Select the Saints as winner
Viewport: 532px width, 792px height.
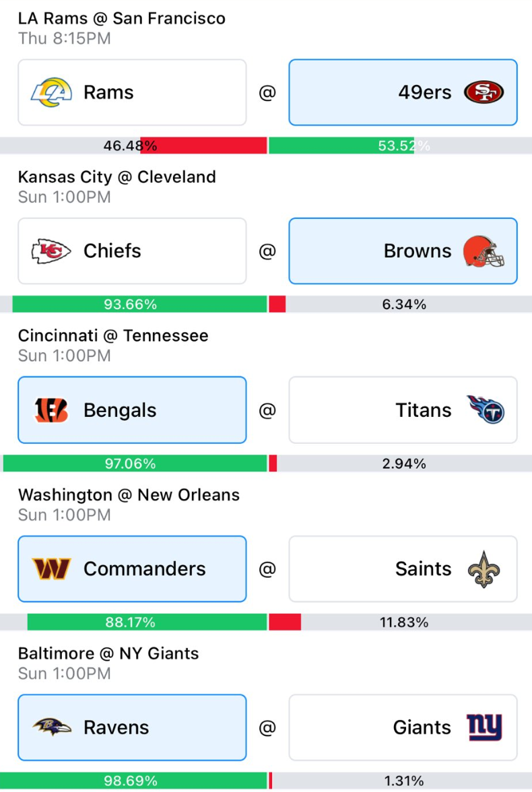(x=403, y=569)
